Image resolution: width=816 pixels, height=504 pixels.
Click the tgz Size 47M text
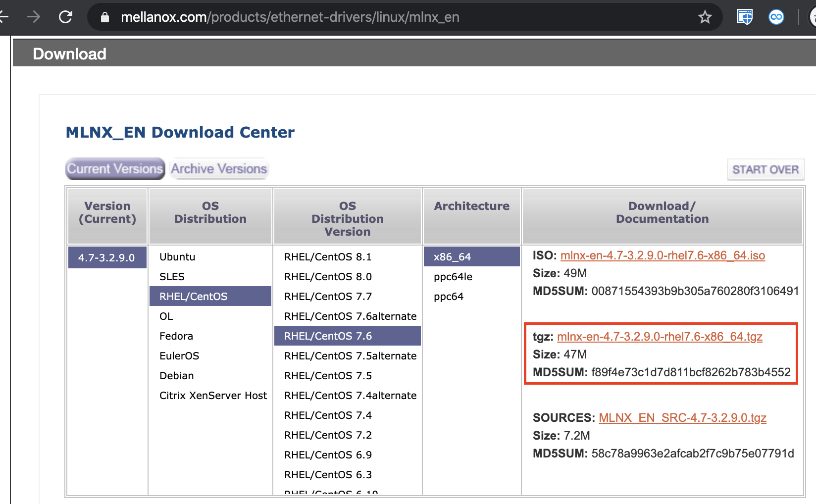(560, 354)
